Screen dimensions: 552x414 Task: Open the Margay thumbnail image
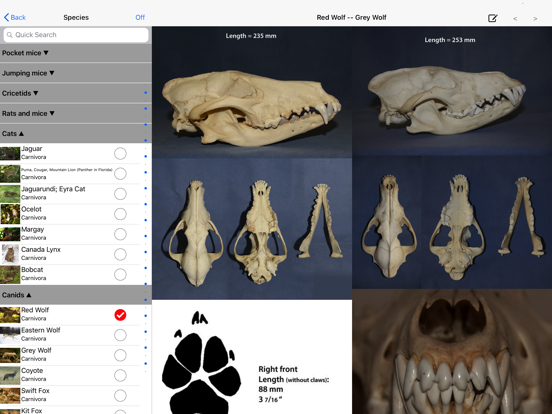click(x=10, y=234)
